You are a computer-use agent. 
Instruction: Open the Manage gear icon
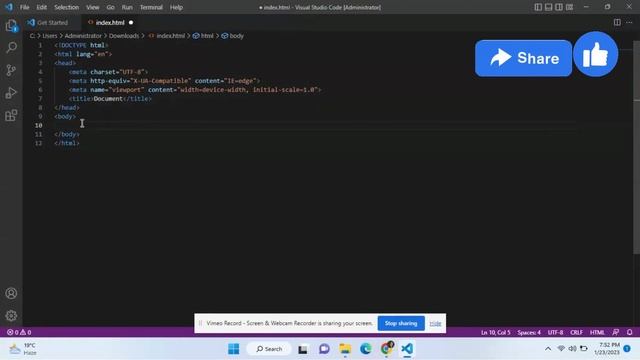[11, 315]
